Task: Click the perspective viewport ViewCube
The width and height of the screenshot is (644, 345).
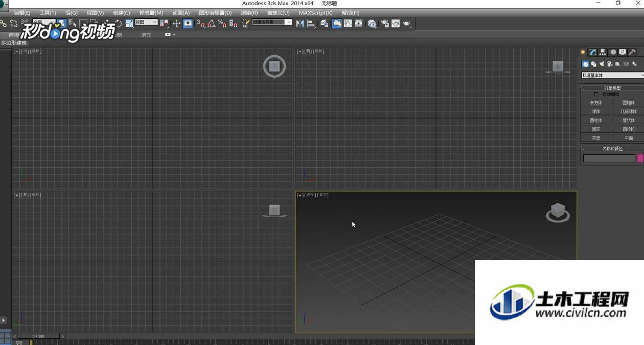Action: coord(558,212)
